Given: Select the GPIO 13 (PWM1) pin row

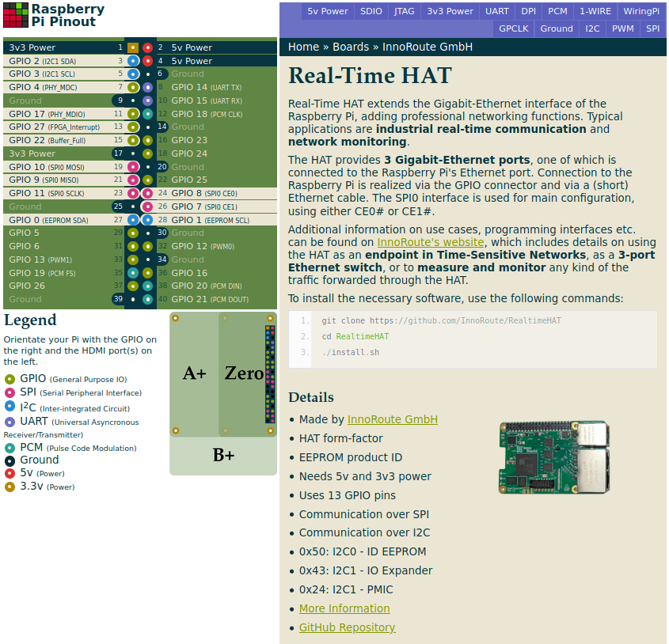Looking at the screenshot, I should 64,259.
